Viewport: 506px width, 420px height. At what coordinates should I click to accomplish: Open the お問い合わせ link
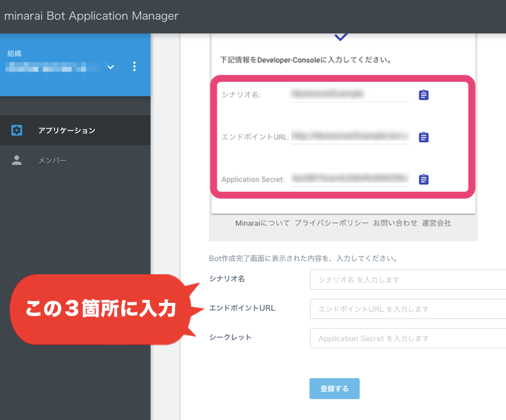395,223
